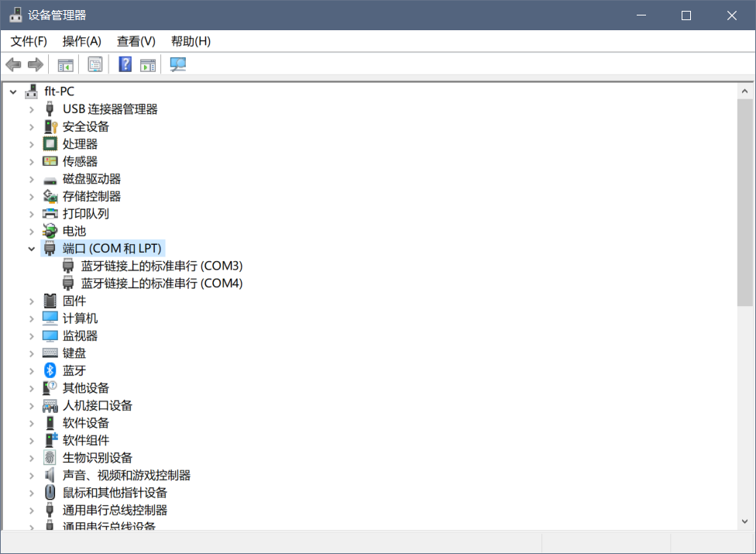
Task: Click the COM3 serial port icon
Action: (x=68, y=266)
